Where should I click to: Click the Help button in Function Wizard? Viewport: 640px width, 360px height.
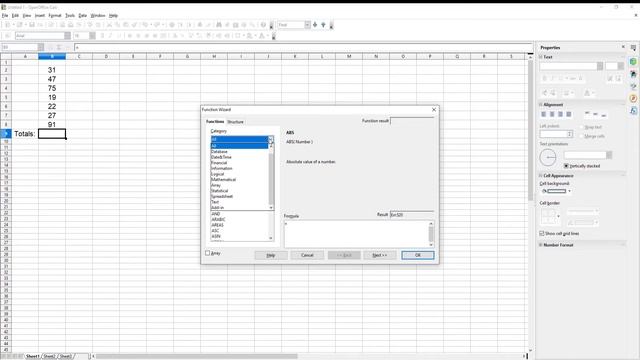pos(271,255)
